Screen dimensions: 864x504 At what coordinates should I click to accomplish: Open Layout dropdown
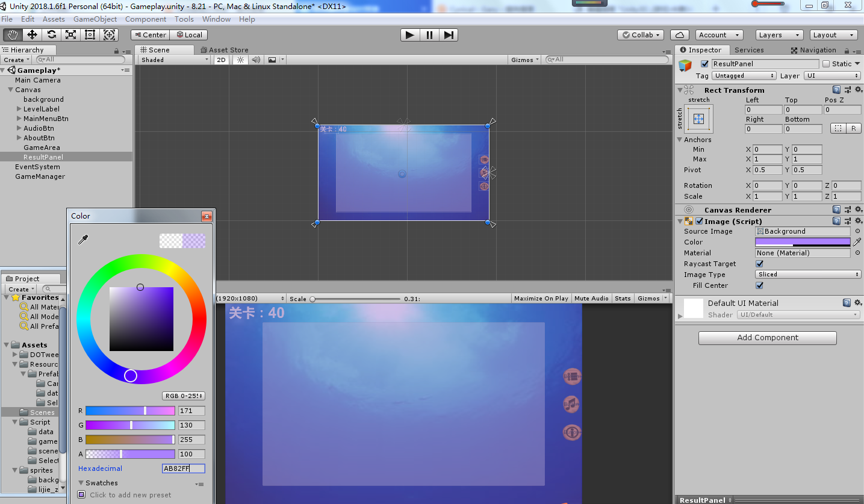coord(833,35)
